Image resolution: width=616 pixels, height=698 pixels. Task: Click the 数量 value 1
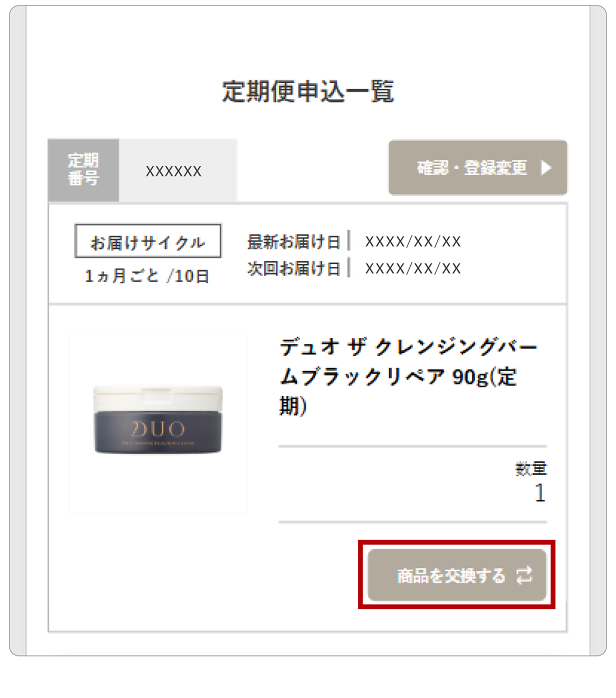(540, 493)
